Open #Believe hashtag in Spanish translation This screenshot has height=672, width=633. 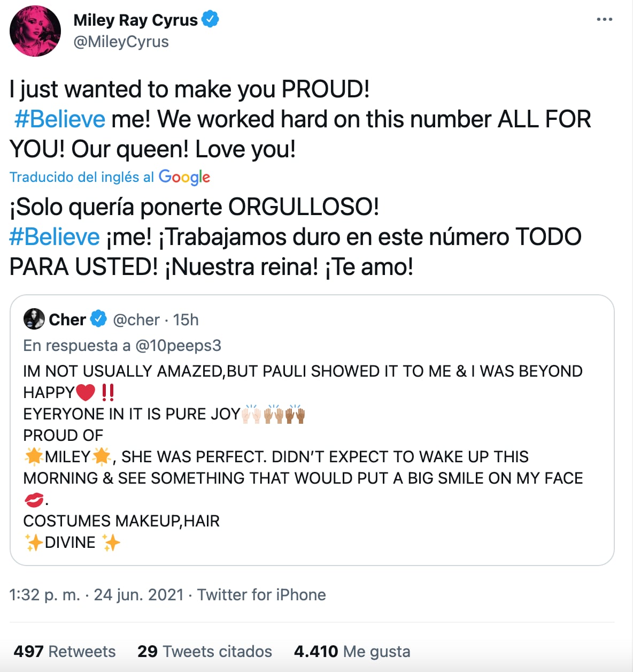[x=55, y=237]
